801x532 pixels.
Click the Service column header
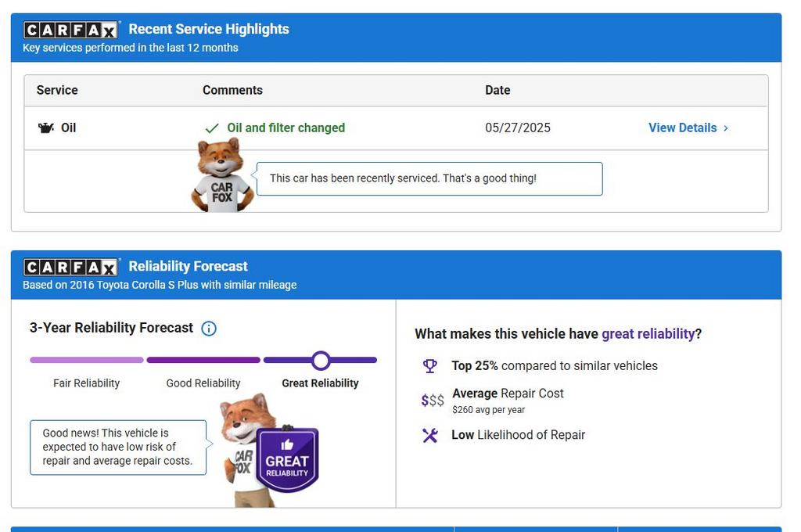[x=57, y=90]
